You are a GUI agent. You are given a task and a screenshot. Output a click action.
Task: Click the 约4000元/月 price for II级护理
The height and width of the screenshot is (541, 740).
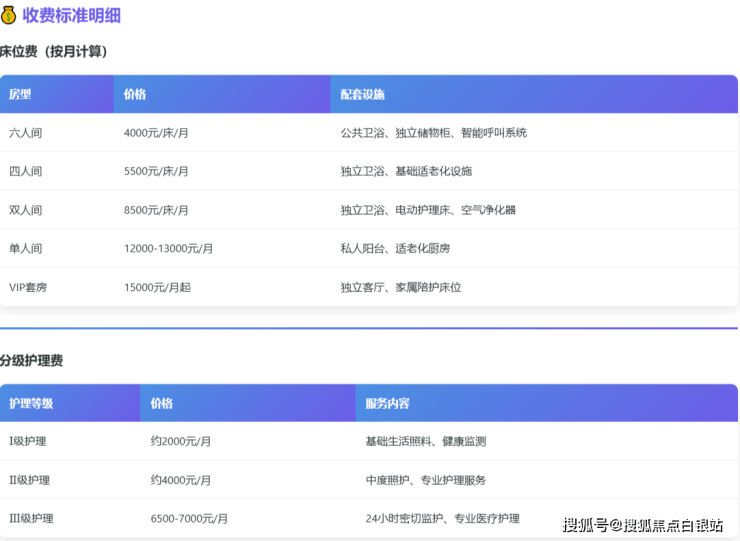tap(181, 480)
